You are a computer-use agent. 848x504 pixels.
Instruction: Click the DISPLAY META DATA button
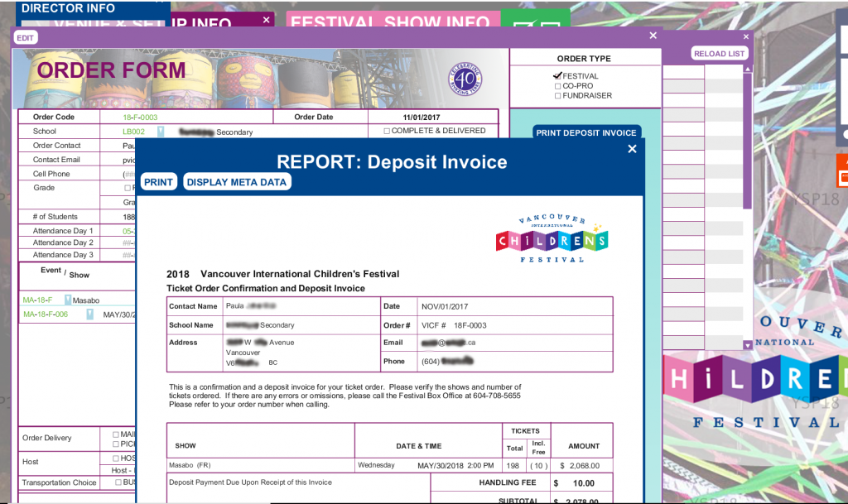tap(236, 182)
